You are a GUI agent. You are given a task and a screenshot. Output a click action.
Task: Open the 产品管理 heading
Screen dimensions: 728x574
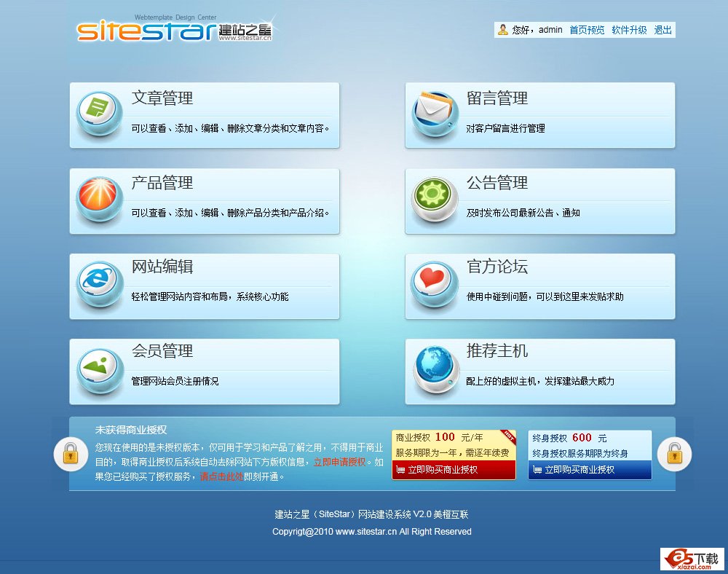click(x=162, y=183)
